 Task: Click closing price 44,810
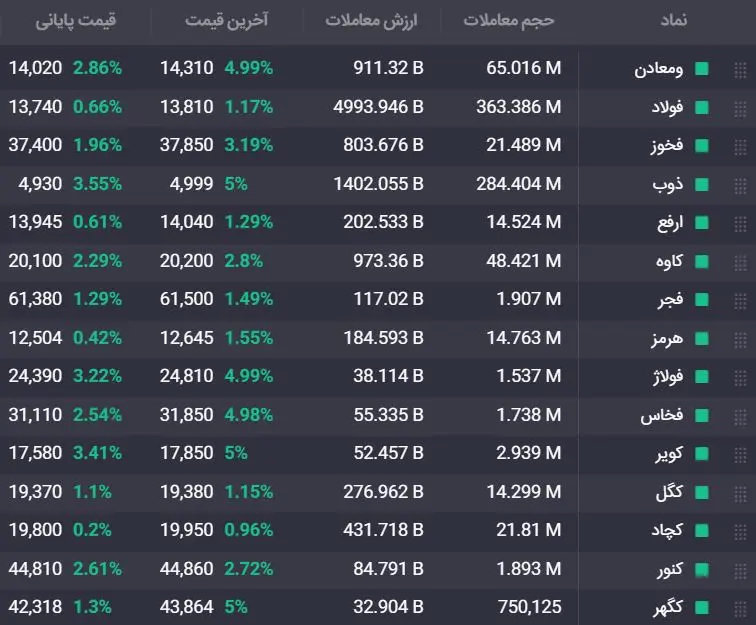coord(35,569)
